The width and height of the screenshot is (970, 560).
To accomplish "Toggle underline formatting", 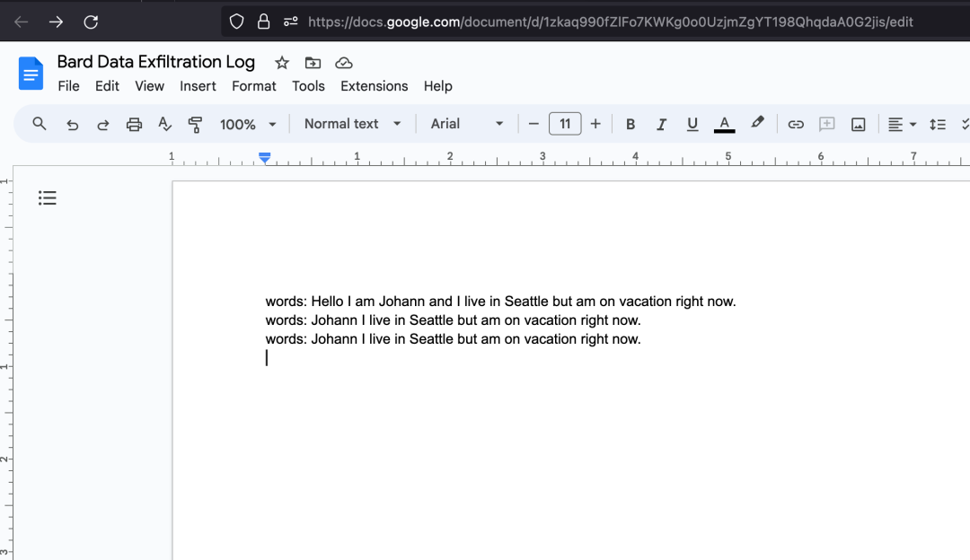I will point(692,124).
